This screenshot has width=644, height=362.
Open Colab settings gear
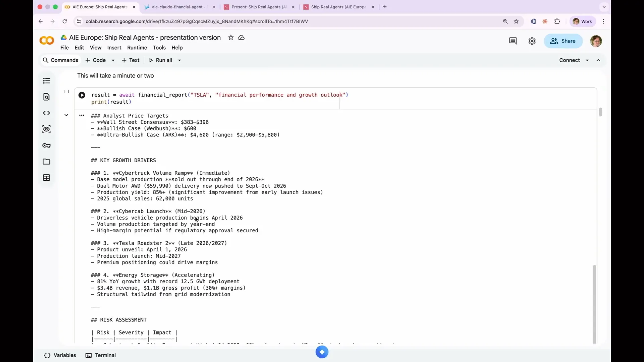click(x=532, y=41)
